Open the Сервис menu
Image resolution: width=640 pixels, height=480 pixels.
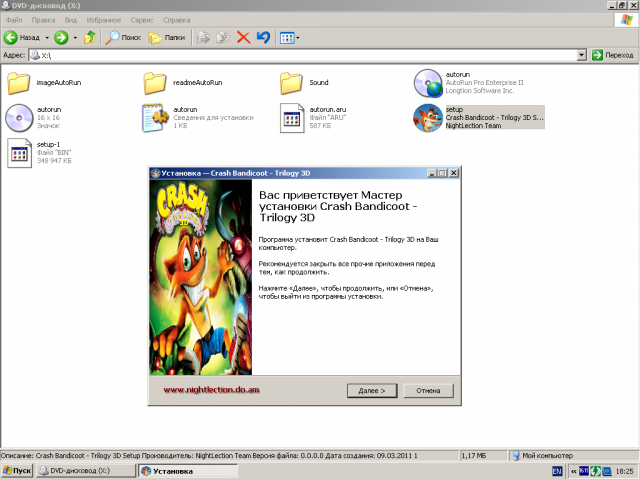click(x=142, y=20)
